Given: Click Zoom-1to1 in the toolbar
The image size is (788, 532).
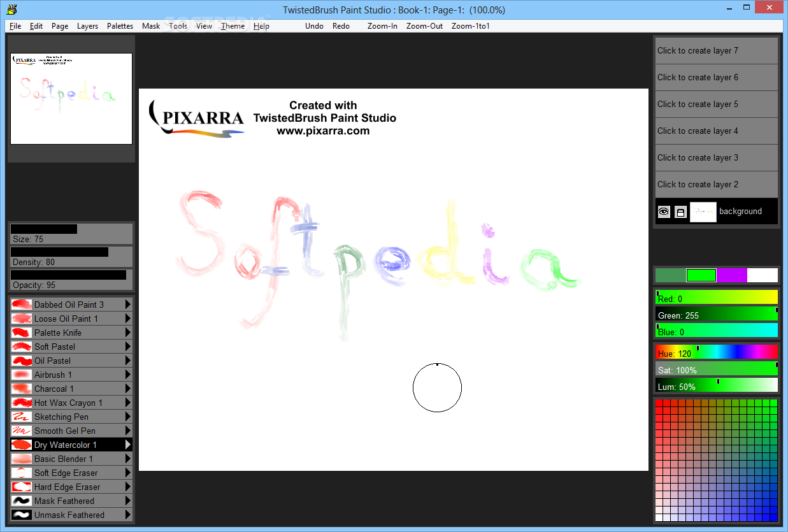Looking at the screenshot, I should pyautogui.click(x=470, y=26).
